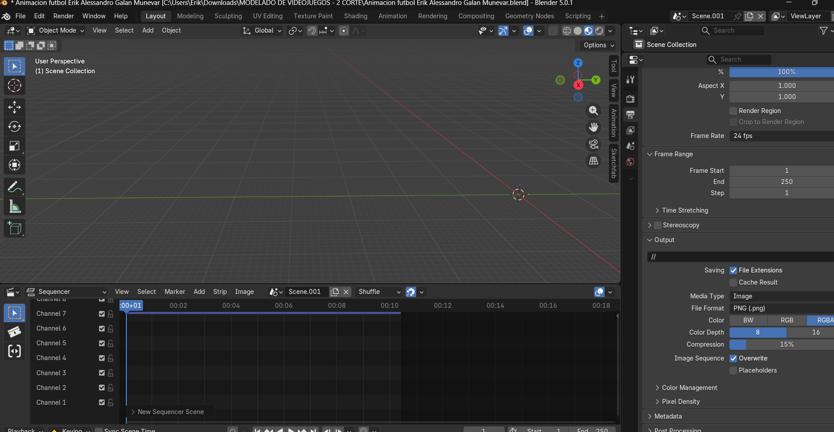Click the zoom magnifier in viewport
This screenshot has height=432, width=834.
pyautogui.click(x=593, y=111)
